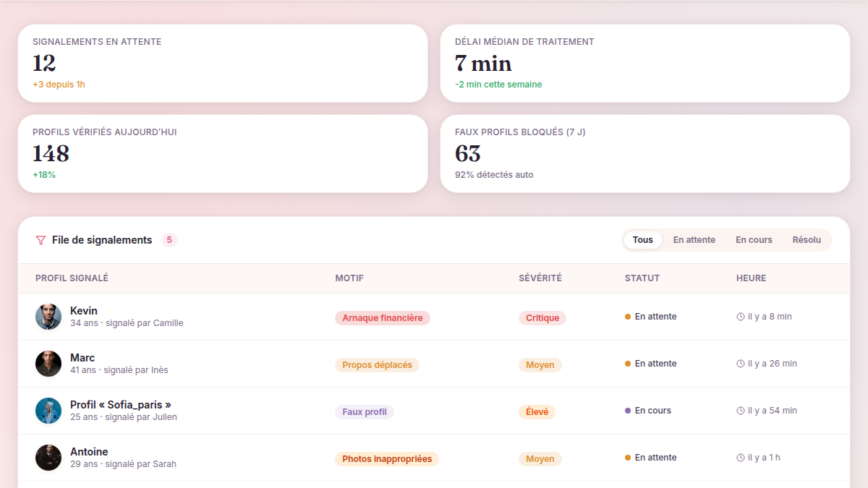
Task: Click the 7 min value
Action: 483,64
